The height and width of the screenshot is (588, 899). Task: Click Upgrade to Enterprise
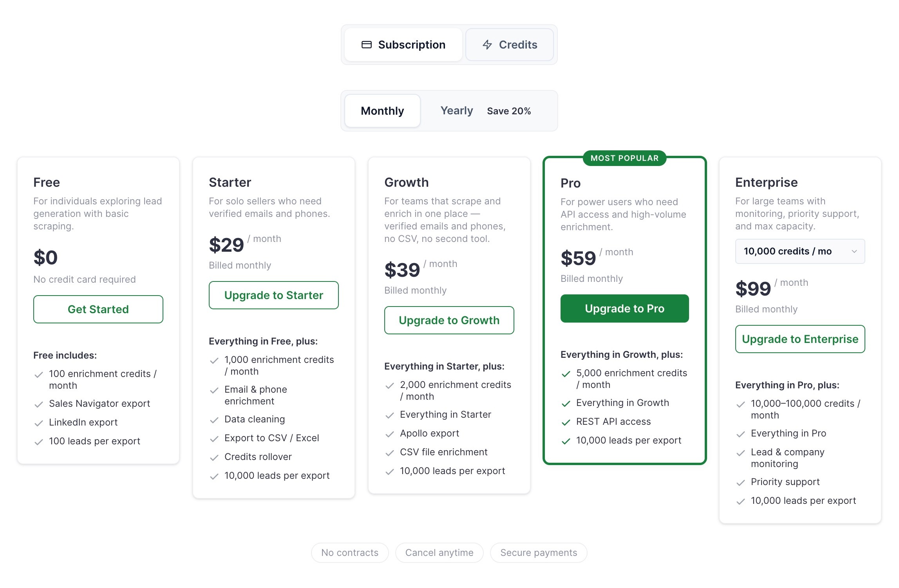[800, 339]
